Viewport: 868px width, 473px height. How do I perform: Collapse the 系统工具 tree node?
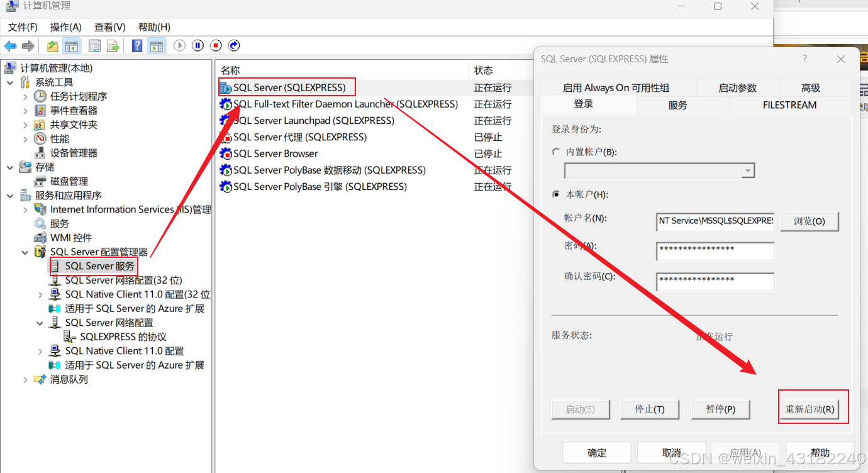click(x=10, y=82)
